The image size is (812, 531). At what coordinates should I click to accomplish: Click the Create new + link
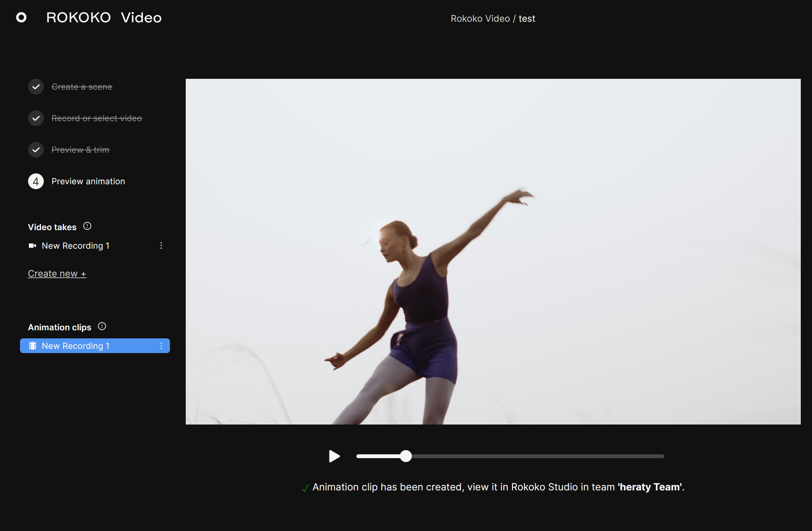point(57,274)
